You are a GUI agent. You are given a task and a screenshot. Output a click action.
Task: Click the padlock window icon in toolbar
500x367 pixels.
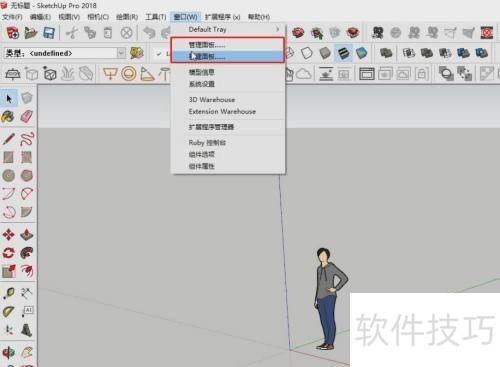point(421,74)
